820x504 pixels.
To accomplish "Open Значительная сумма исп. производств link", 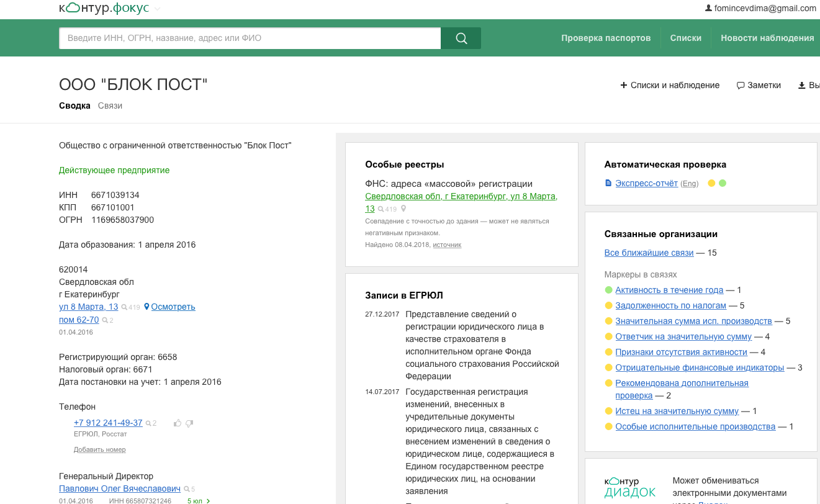I will [693, 321].
